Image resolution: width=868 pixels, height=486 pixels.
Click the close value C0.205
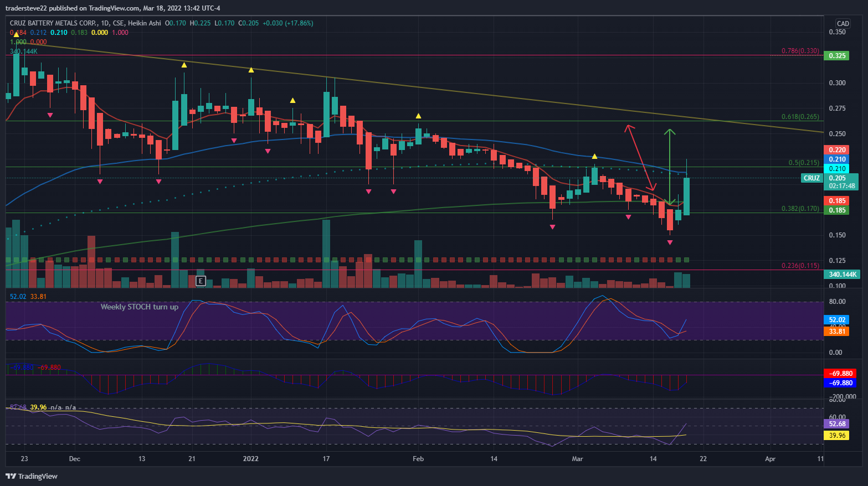tap(249, 23)
